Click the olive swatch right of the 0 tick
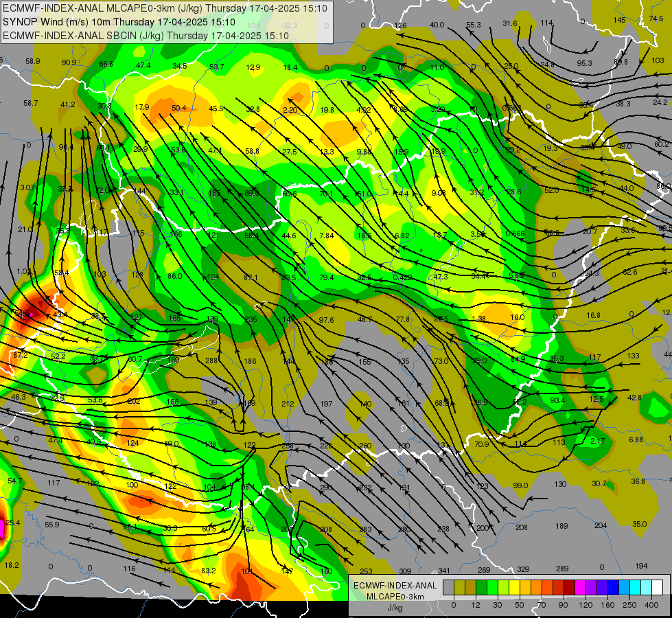Image resolution: width=672 pixels, height=618 pixels. click(459, 587)
